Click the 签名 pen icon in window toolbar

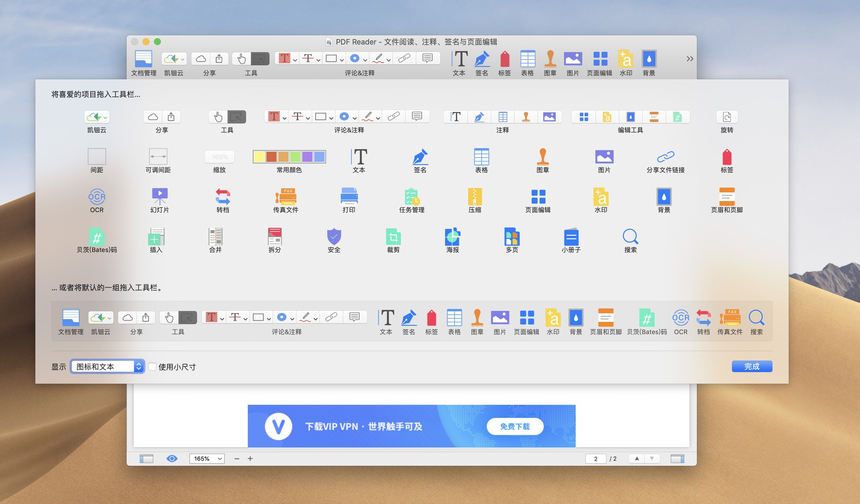coord(482,59)
